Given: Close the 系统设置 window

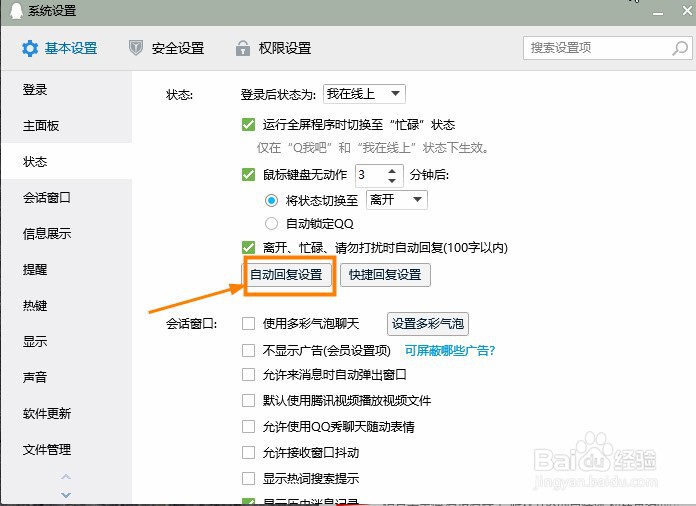Looking at the screenshot, I should [687, 11].
